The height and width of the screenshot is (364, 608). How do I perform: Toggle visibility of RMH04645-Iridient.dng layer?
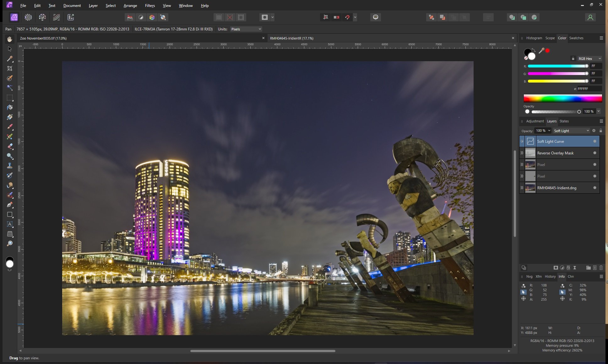[x=594, y=188]
